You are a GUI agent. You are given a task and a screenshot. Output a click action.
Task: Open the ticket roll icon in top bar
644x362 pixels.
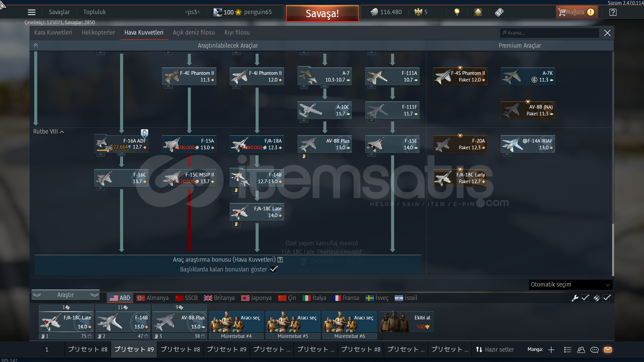[499, 12]
